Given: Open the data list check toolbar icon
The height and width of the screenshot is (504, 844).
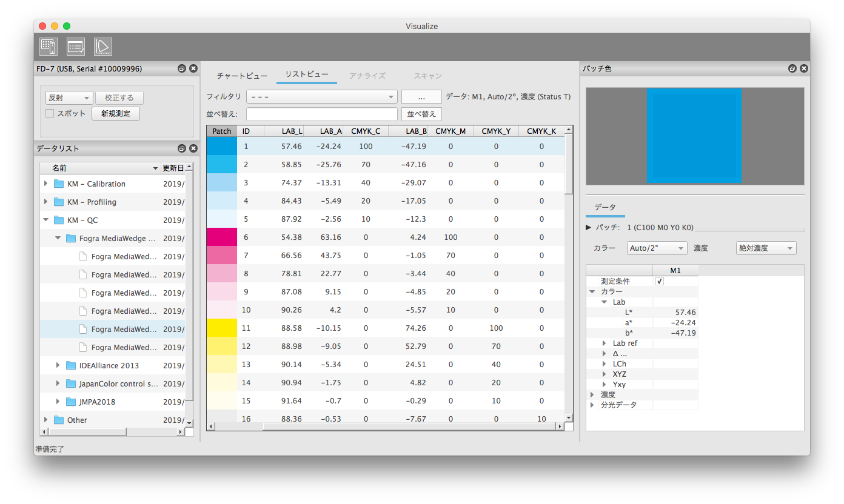Looking at the screenshot, I should 76,47.
